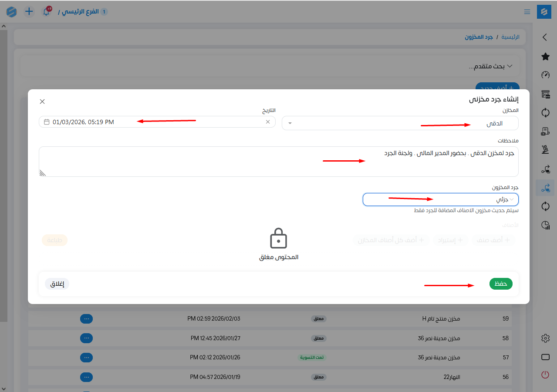Viewport: 557px width, 392px height.
Task: Clear the date with the small x icon
Action: pyautogui.click(x=268, y=122)
